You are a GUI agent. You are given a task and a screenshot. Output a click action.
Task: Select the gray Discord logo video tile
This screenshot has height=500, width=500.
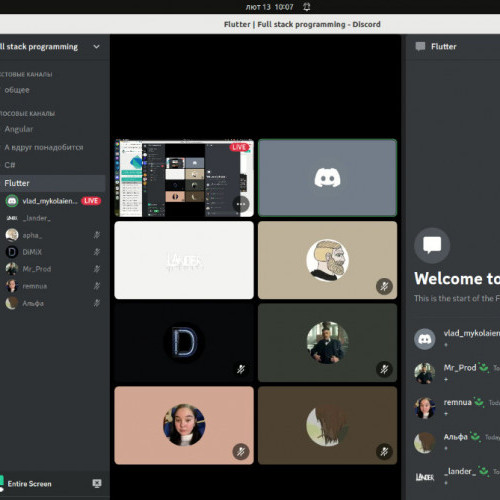point(327,178)
